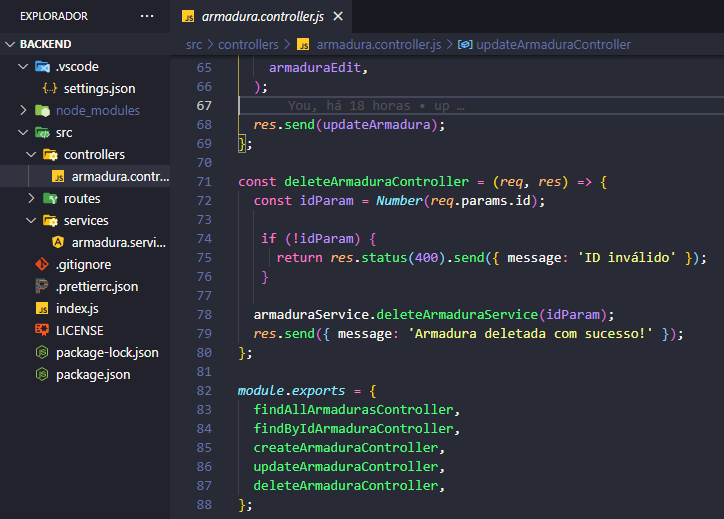Click line number 67 in the gutter
Viewport: 724px width, 519px height.
pyautogui.click(x=204, y=106)
